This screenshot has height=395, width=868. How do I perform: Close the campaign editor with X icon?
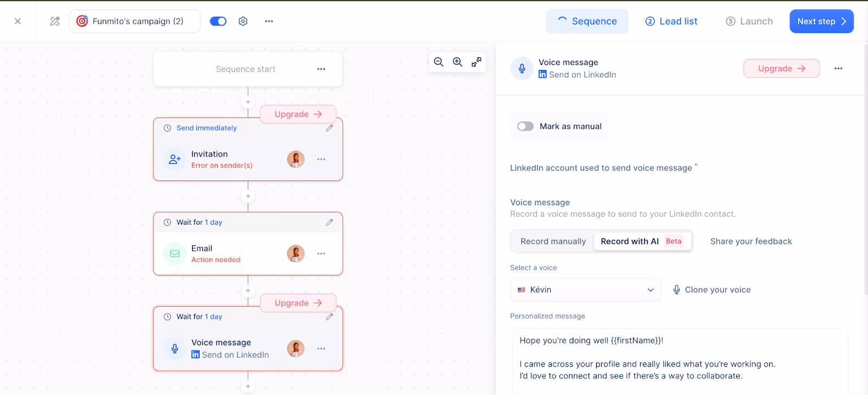[x=18, y=21]
